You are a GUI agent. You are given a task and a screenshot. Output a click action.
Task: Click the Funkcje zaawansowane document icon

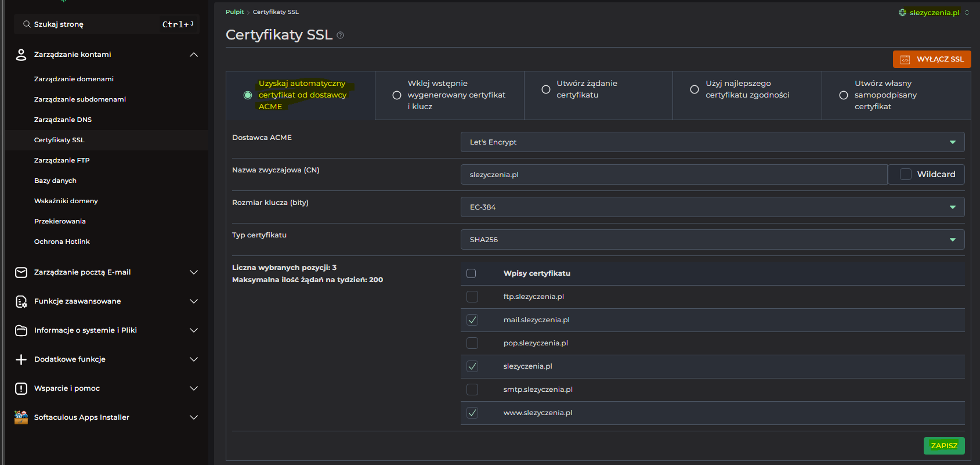pyautogui.click(x=21, y=301)
